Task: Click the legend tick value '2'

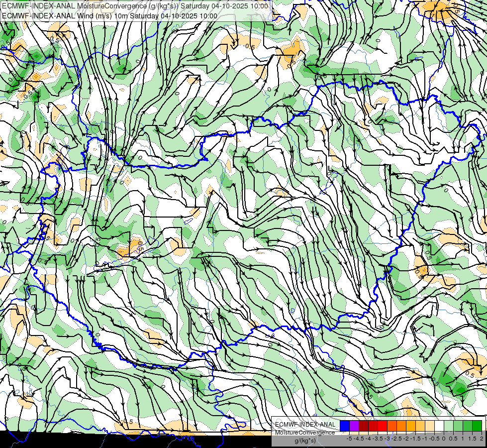Action: click(482, 439)
